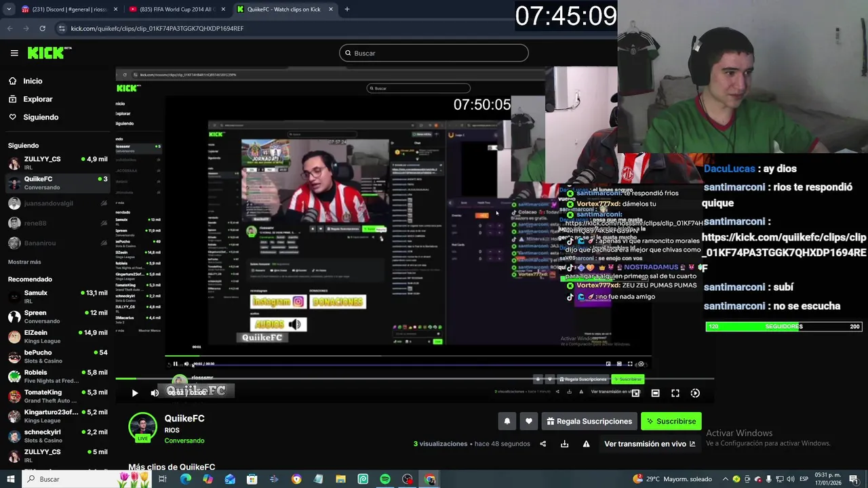The width and height of the screenshot is (868, 488).
Task: Open clip playback settings icon
Action: point(695,393)
